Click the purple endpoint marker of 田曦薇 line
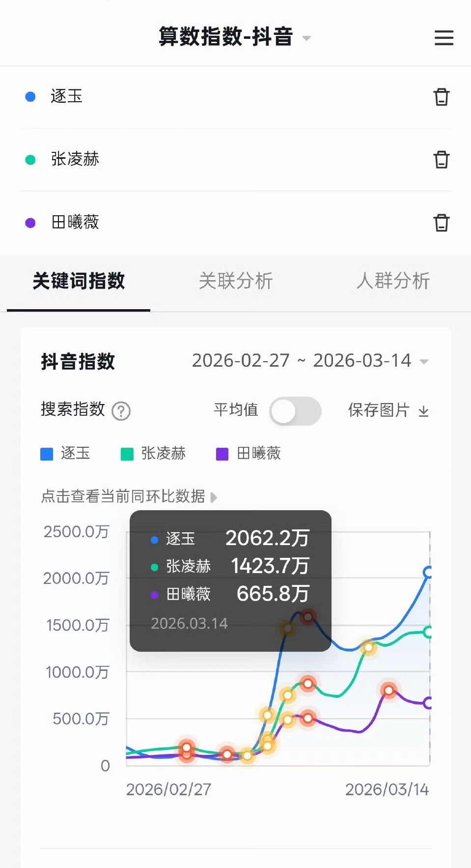Image resolution: width=471 pixels, height=868 pixels. (x=428, y=703)
